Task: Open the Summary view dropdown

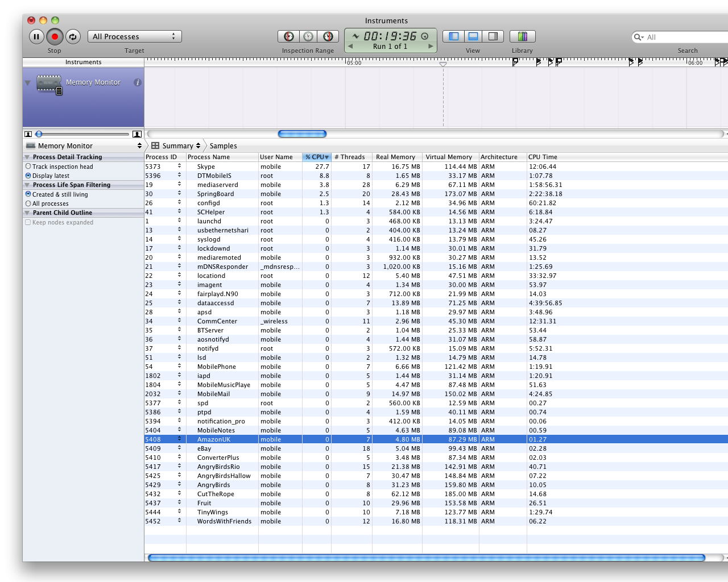Action: tap(176, 146)
